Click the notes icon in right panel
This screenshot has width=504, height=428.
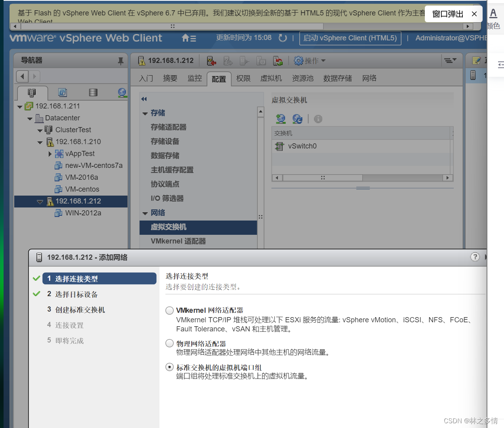(477, 61)
